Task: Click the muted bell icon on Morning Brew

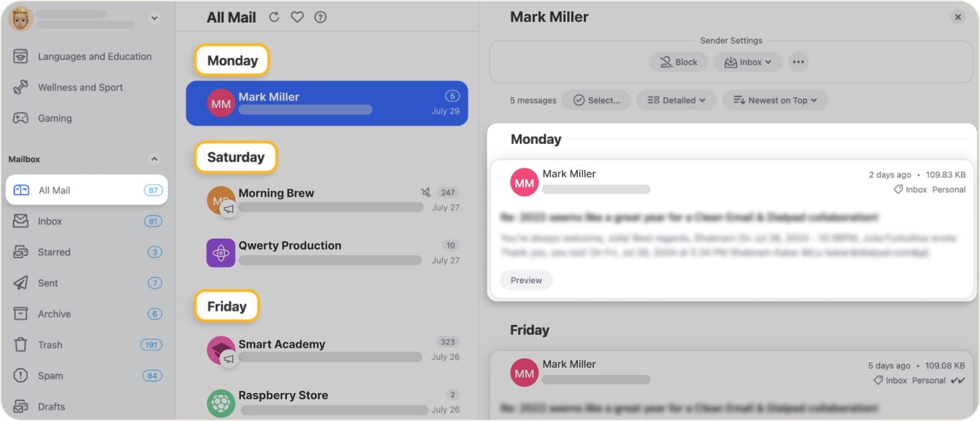Action: pyautogui.click(x=425, y=192)
